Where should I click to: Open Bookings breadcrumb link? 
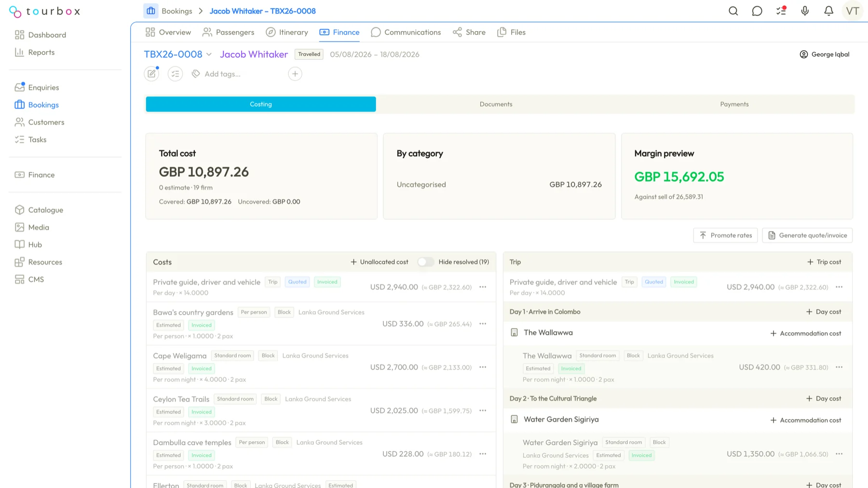click(x=177, y=11)
